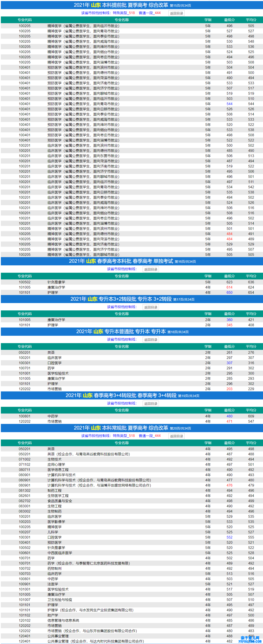This screenshot has height=644, width=263.
Task: Click the 亲子育儿网 watermark logo
Action: pyautogui.click(x=250, y=639)
